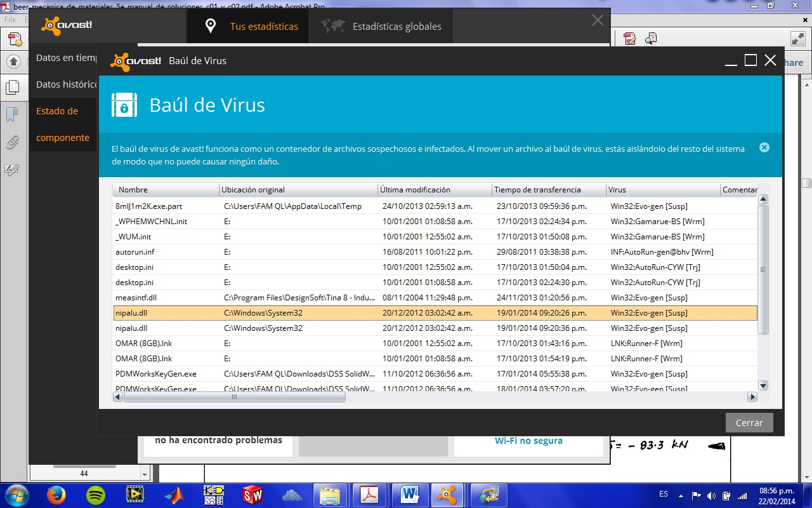Viewport: 812px width, 508px height.
Task: Open Acrobat Attachments paperclip icon
Action: tap(12, 142)
